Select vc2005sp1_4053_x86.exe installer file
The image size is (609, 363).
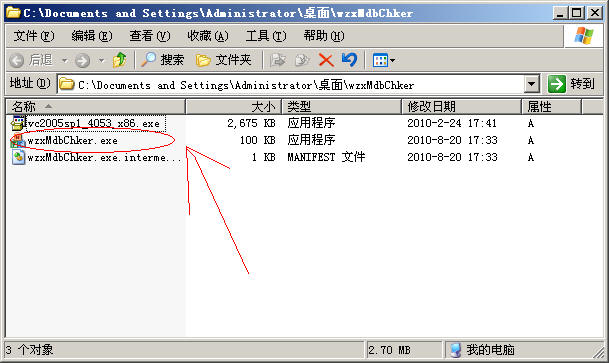coord(87,123)
